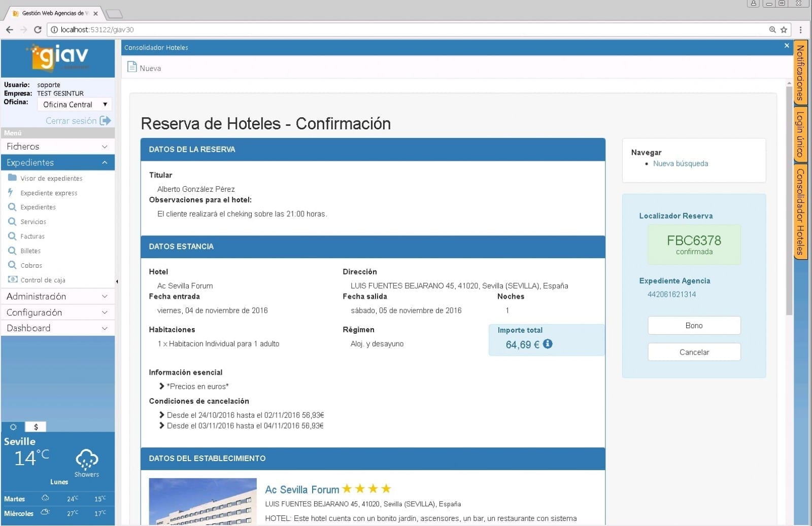
Task: Open the browser zoom magnifier icon
Action: (x=772, y=30)
